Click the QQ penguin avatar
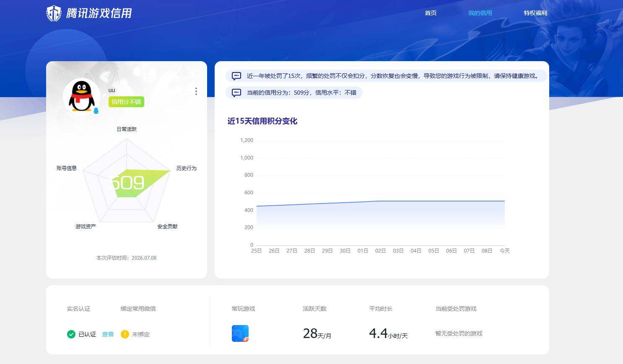 click(x=82, y=96)
